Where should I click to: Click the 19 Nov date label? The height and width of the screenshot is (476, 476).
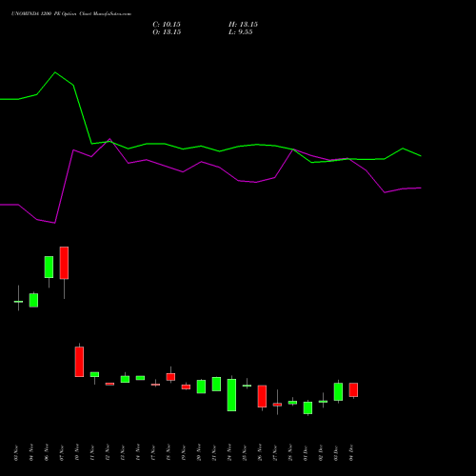[184, 453]
